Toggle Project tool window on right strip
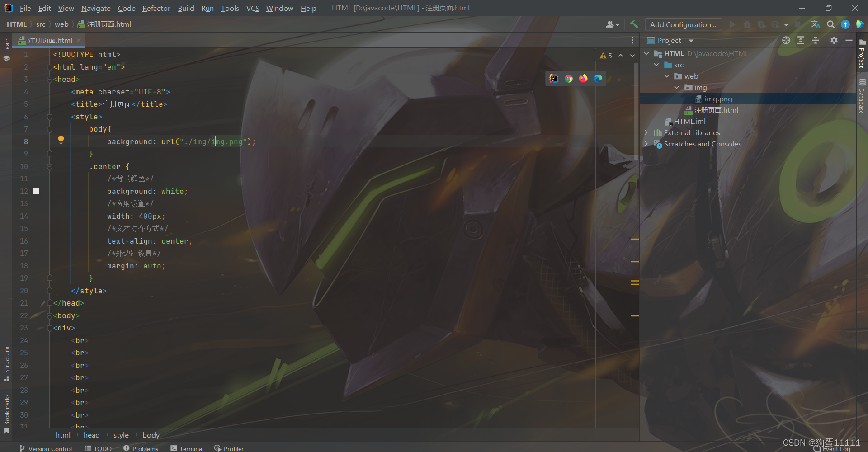This screenshot has height=452, width=868. [862, 53]
